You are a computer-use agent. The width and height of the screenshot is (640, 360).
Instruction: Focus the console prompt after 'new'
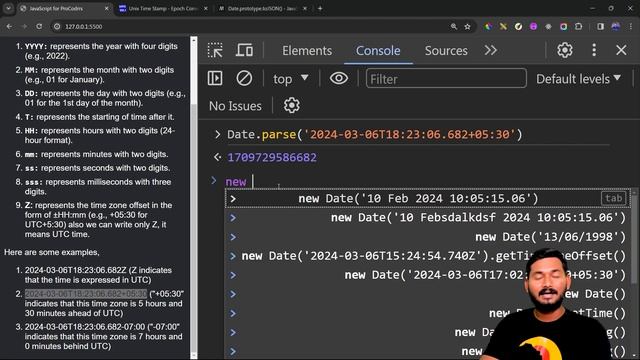[253, 182]
